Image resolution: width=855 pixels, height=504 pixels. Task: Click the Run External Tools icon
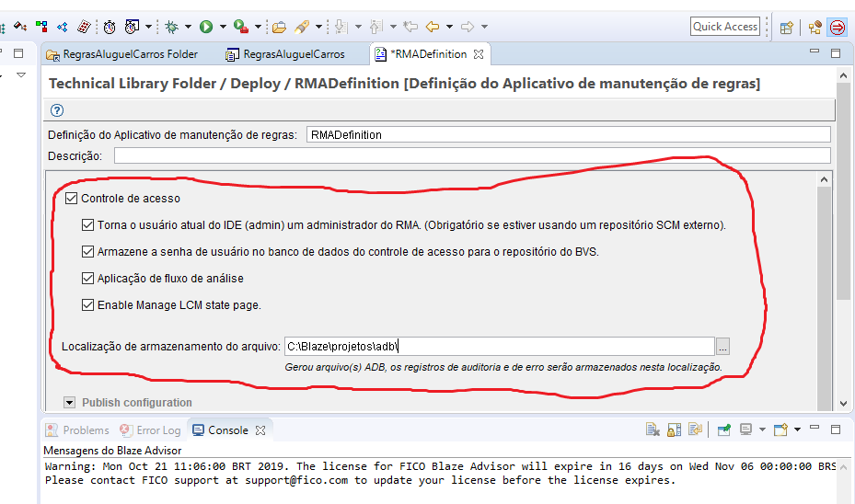point(241,26)
